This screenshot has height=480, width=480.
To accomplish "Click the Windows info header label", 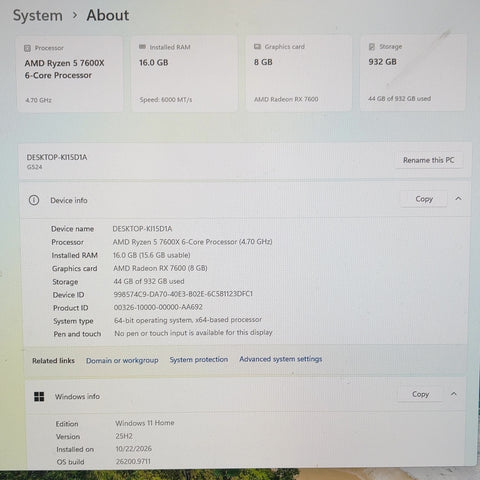I will tap(77, 396).
